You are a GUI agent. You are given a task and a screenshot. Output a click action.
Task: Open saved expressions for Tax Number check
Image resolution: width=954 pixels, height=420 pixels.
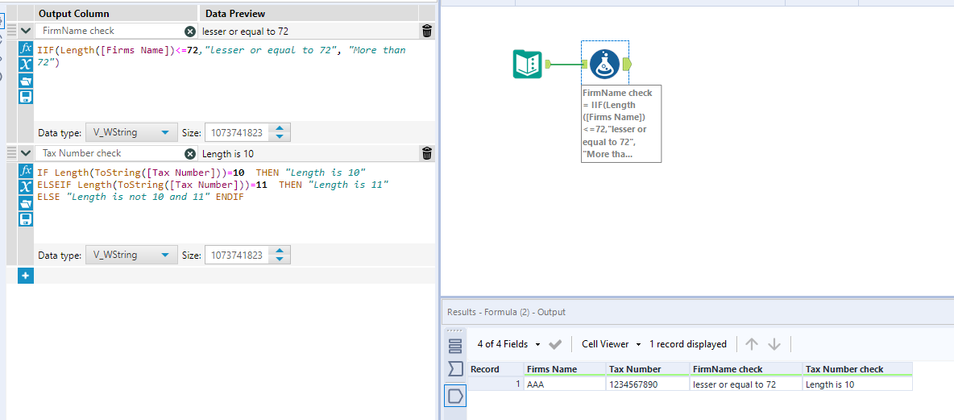tap(26, 203)
